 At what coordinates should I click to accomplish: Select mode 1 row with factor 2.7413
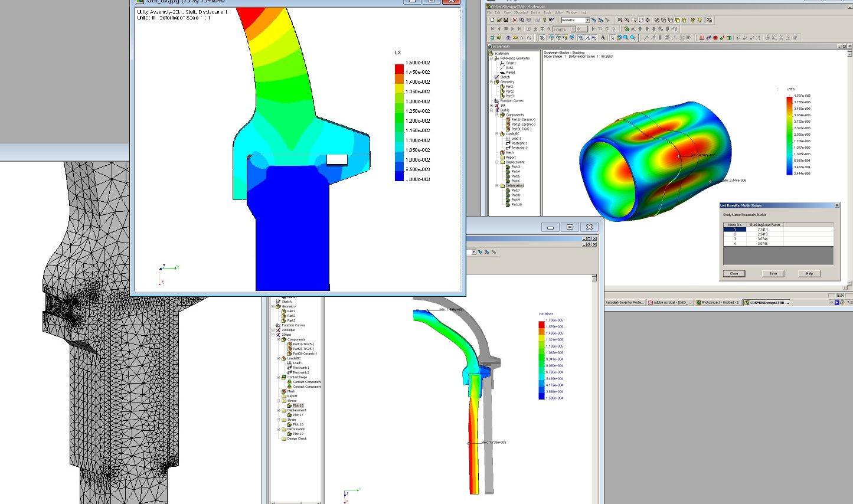[778, 230]
